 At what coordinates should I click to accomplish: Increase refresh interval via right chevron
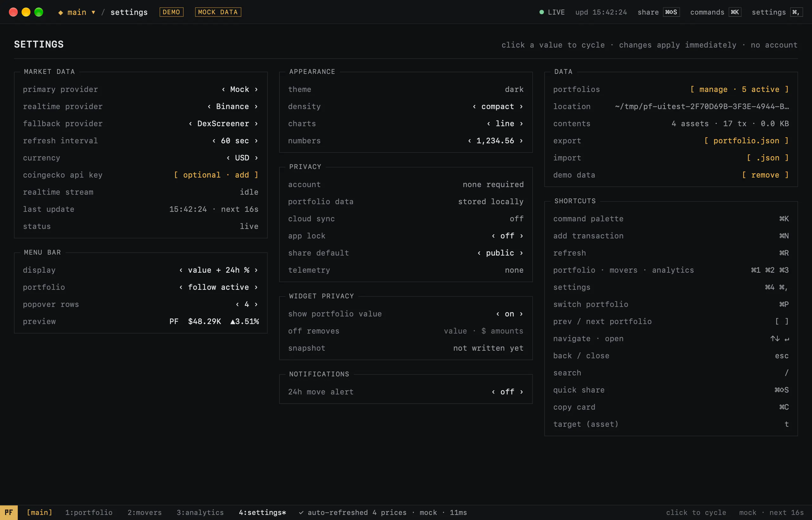coord(256,141)
